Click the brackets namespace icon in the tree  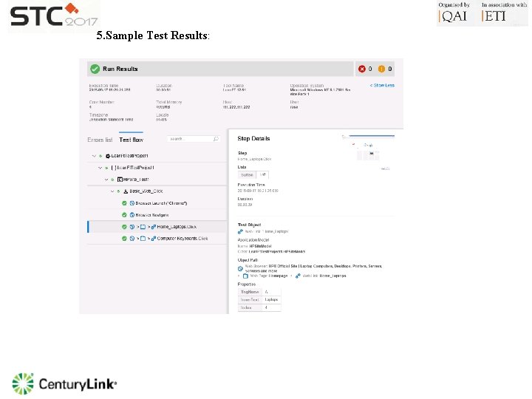[114, 168]
